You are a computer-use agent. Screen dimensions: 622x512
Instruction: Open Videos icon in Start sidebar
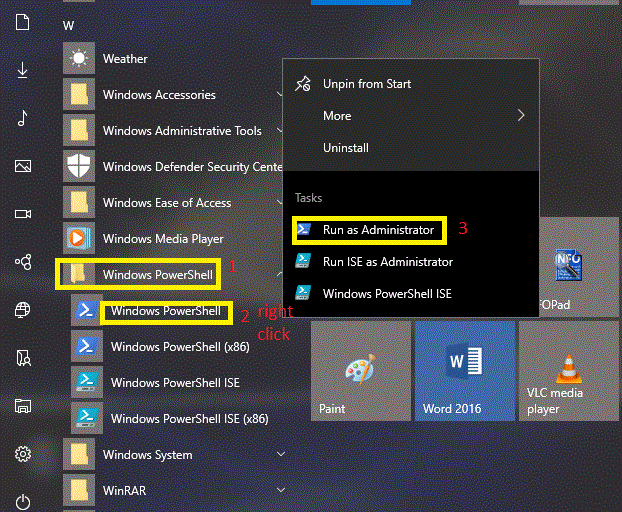click(x=23, y=214)
